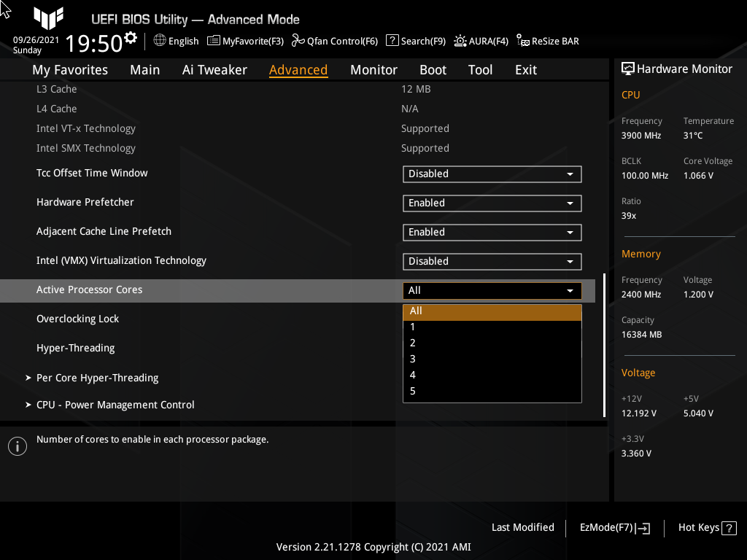Viewport: 747px width, 560px height.
Task: Open the Hardware Prefetcher dropdown
Action: pyautogui.click(x=492, y=203)
